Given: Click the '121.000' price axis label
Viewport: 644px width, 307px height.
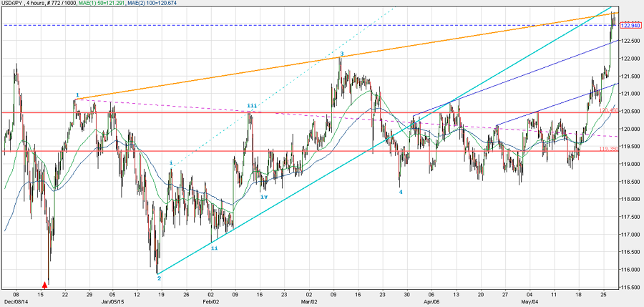Looking at the screenshot, I should [x=630, y=94].
